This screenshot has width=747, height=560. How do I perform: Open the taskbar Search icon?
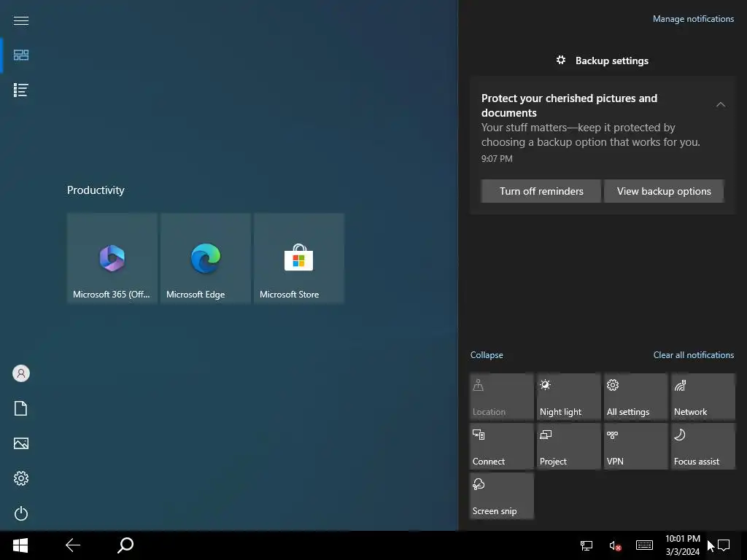point(125,545)
